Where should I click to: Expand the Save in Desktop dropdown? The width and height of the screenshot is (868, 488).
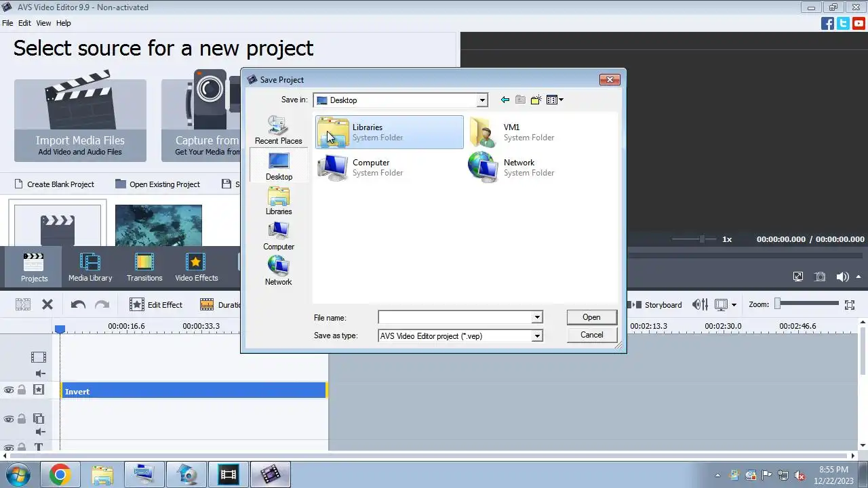click(x=482, y=100)
